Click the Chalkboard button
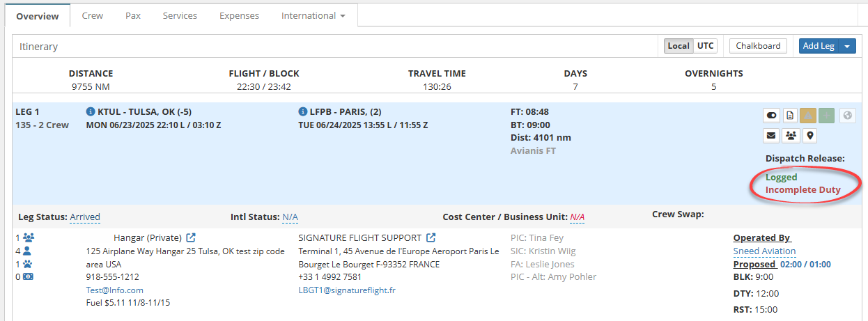Screen dimensions: 868x321 coord(759,46)
